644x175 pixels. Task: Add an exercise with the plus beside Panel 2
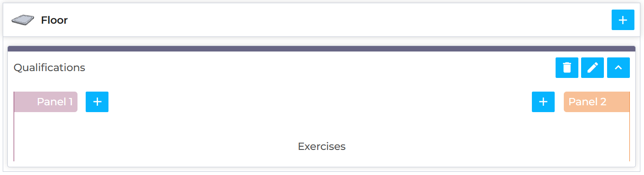(543, 102)
